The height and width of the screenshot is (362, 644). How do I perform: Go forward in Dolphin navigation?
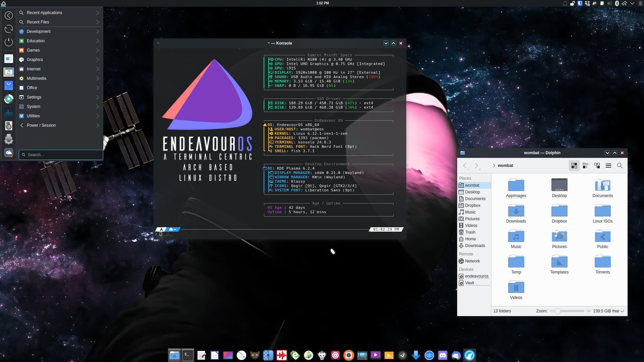click(476, 166)
